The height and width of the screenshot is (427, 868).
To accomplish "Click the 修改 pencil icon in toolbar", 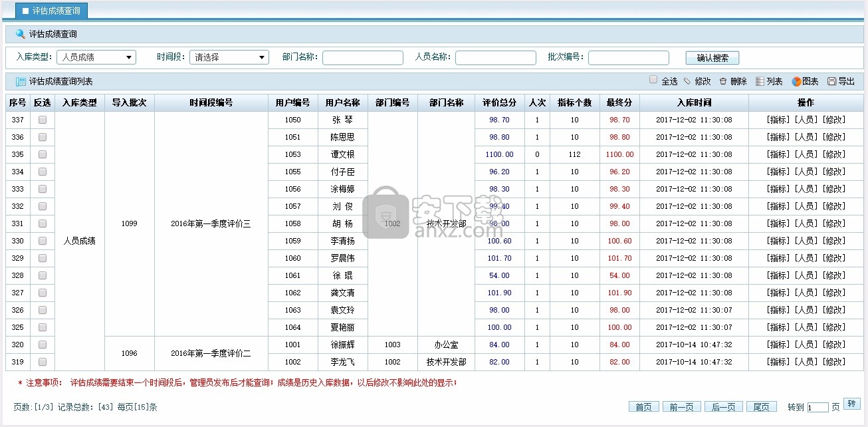I will [x=687, y=81].
